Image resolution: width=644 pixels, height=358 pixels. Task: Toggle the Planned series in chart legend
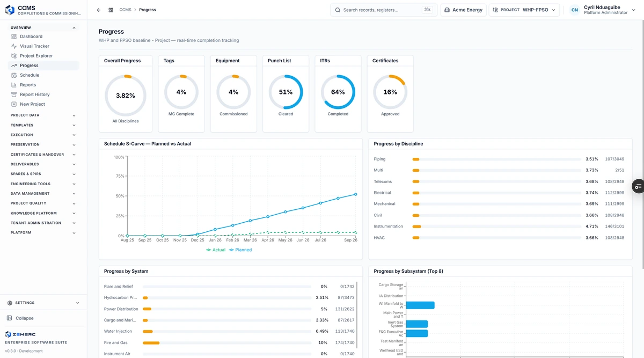pos(240,250)
